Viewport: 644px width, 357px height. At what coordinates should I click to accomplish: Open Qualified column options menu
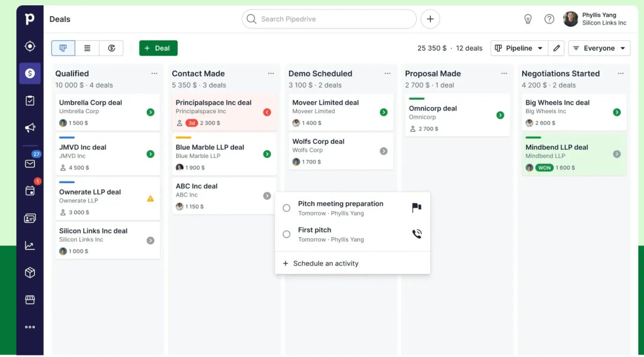point(155,74)
